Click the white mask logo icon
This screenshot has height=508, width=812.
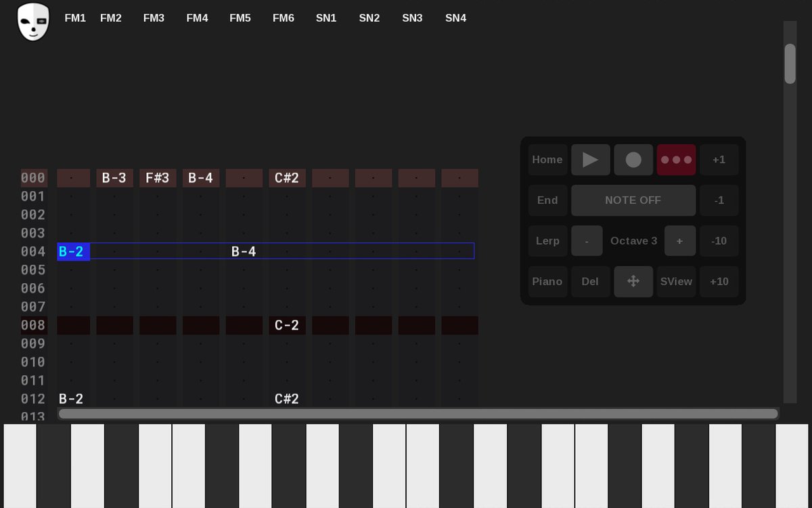click(x=33, y=21)
